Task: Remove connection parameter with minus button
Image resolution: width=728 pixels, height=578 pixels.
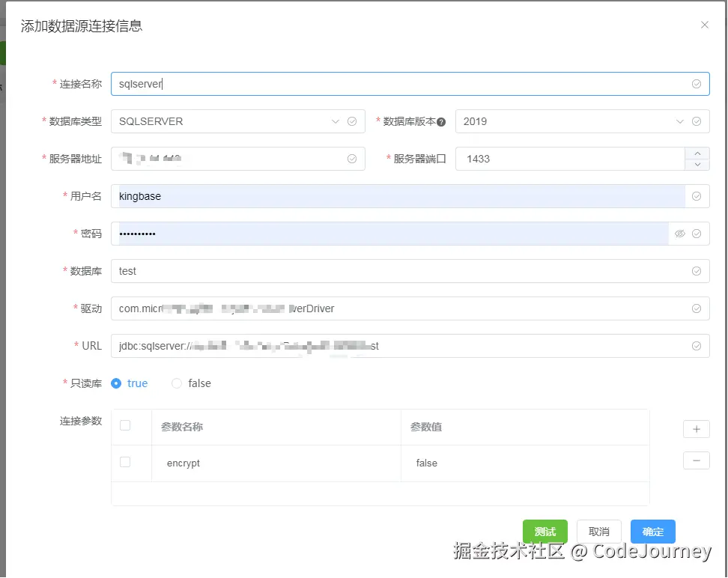Action: 696,460
